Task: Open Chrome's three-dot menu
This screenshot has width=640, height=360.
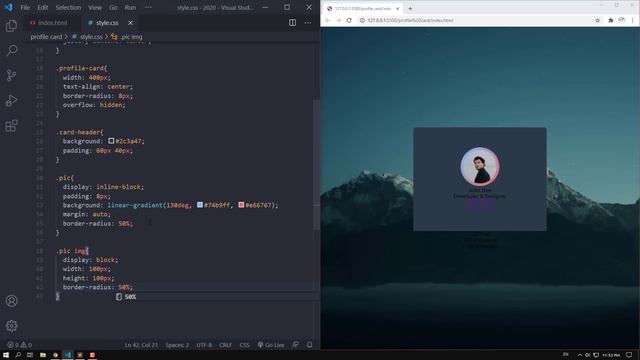Action: [x=633, y=20]
